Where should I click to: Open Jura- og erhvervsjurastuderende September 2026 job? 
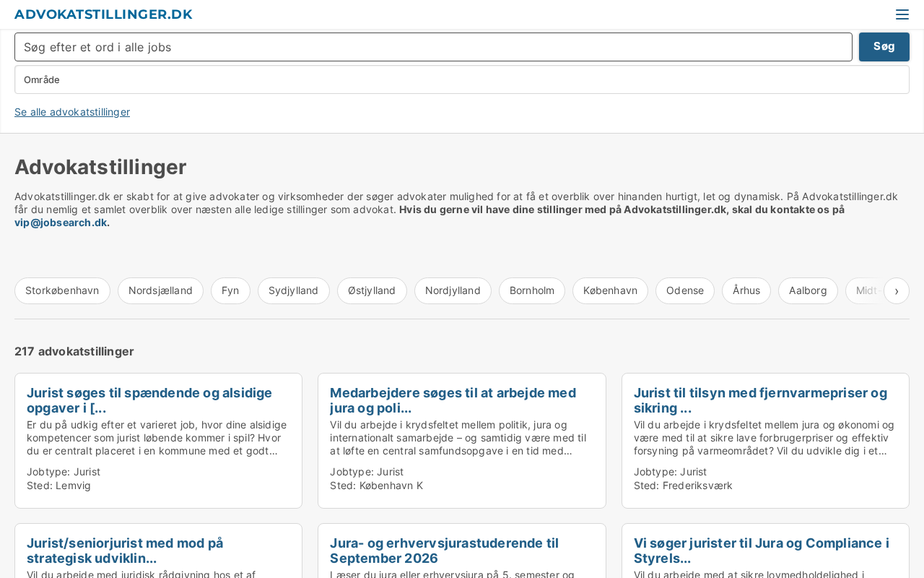point(444,551)
